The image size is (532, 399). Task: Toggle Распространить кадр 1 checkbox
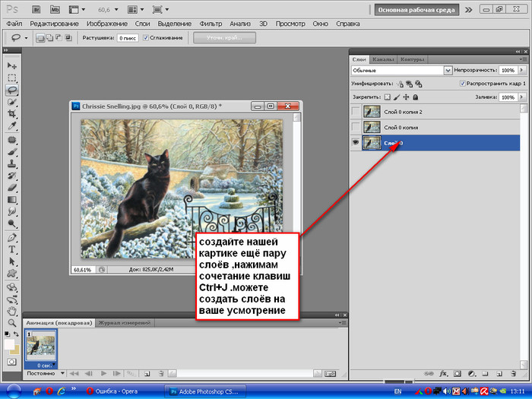(x=462, y=84)
